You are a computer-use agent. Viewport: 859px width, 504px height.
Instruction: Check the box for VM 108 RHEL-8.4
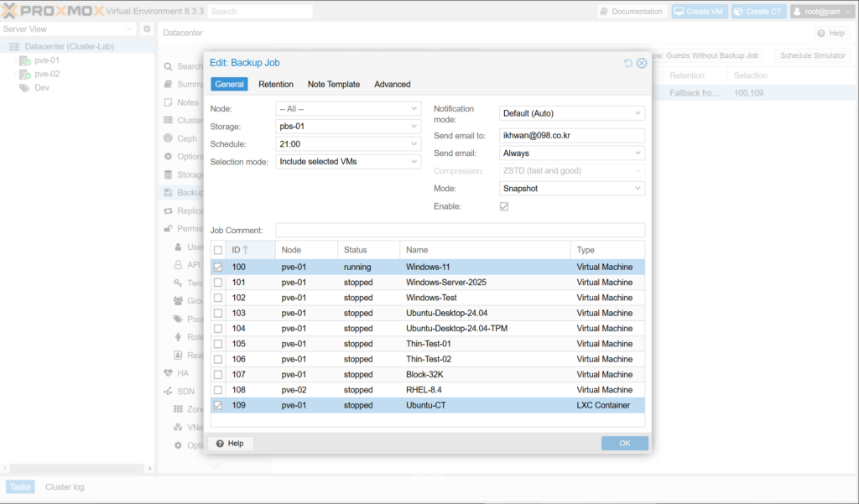point(218,390)
